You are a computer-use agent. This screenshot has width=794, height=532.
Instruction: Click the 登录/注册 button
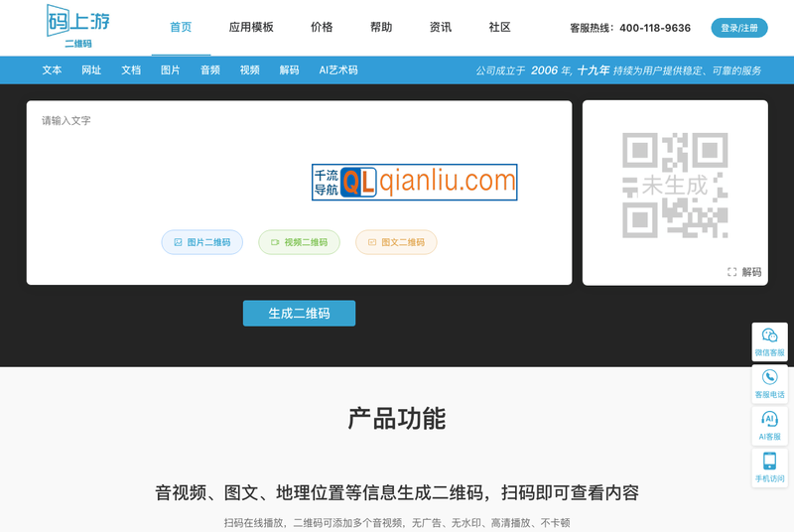739,28
